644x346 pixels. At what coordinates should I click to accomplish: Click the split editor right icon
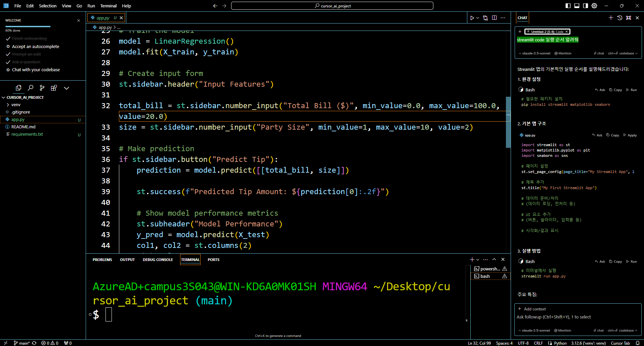click(x=494, y=18)
